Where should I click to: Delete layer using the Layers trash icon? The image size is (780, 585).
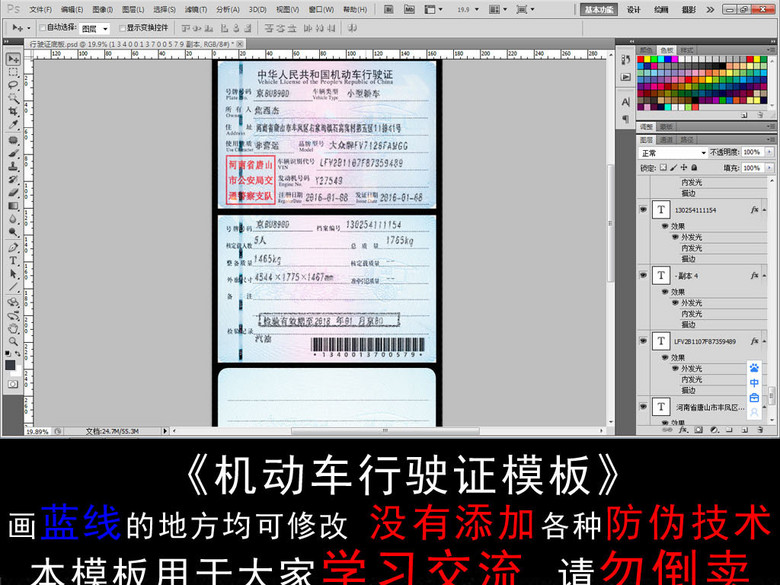pos(760,430)
